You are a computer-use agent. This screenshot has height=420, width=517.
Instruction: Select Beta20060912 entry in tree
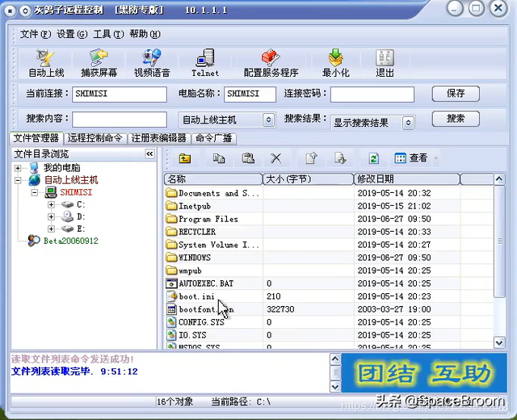(71, 241)
